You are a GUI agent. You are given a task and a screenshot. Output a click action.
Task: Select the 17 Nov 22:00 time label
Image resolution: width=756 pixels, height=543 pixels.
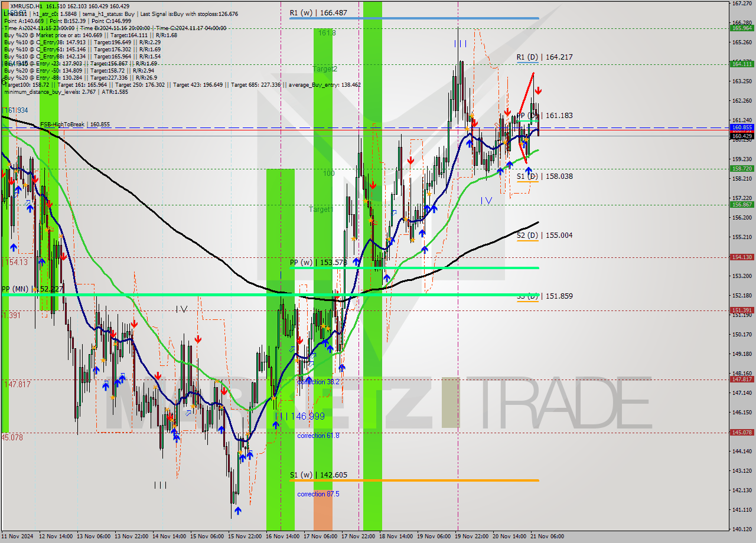click(359, 537)
